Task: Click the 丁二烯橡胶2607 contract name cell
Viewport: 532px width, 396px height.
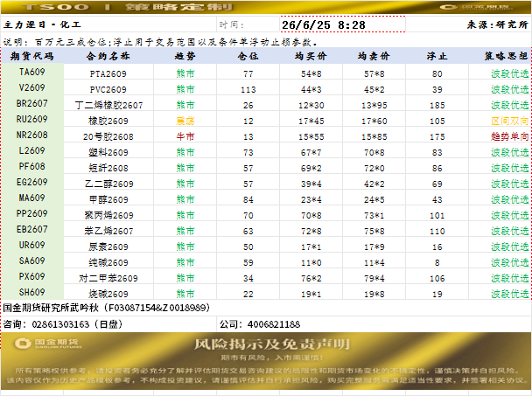Action: pos(108,105)
